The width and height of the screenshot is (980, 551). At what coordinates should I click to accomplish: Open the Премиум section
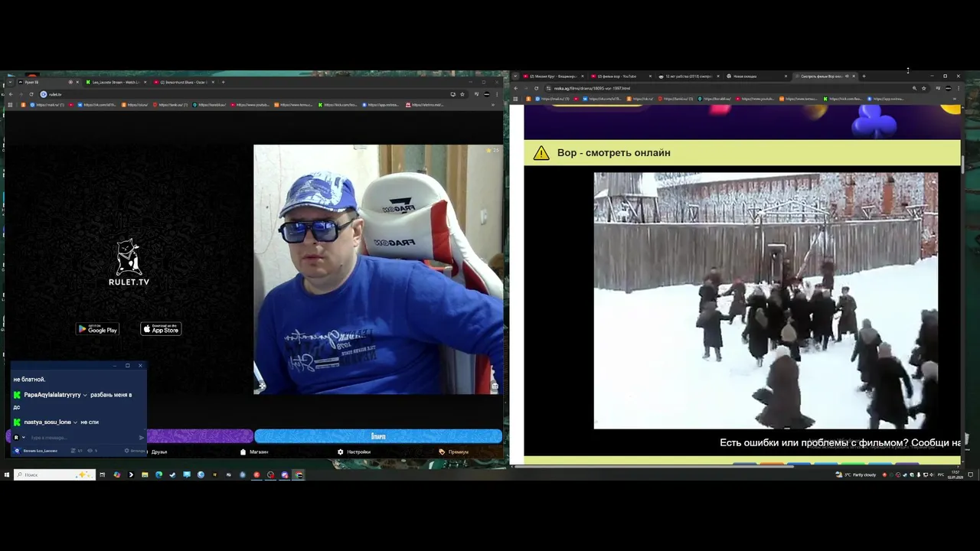click(454, 452)
